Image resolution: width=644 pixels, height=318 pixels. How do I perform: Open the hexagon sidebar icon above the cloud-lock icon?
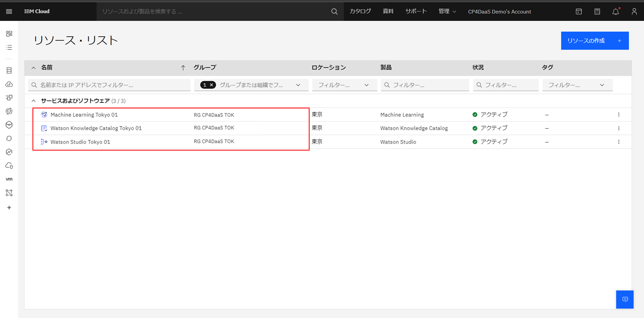click(x=9, y=152)
